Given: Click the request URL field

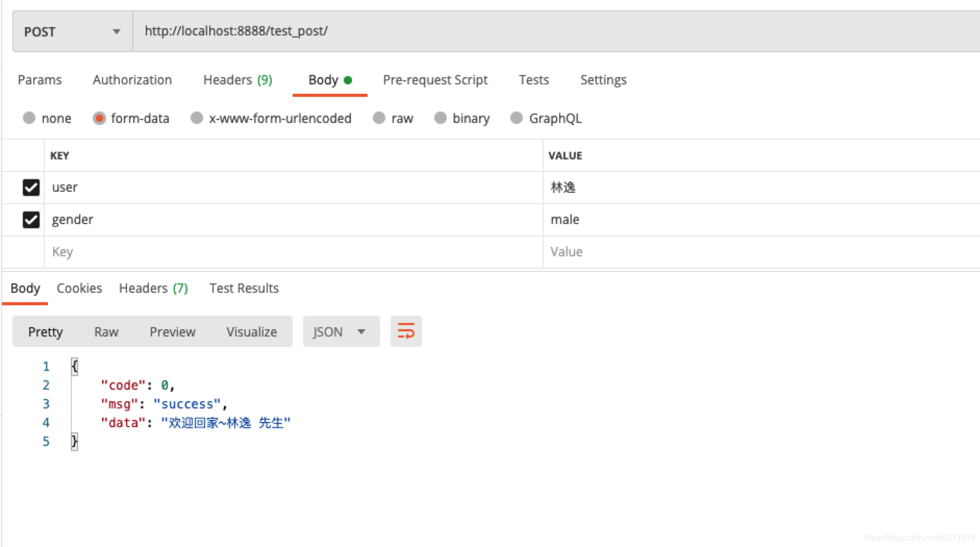Looking at the screenshot, I should (556, 31).
